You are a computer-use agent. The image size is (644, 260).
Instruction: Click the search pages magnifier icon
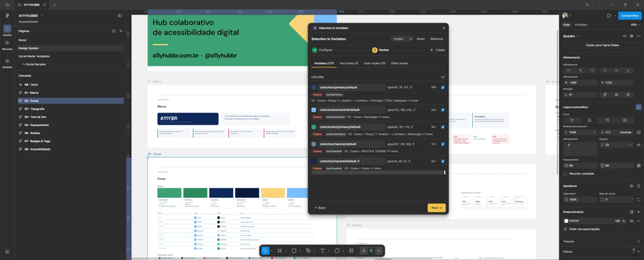(114, 31)
